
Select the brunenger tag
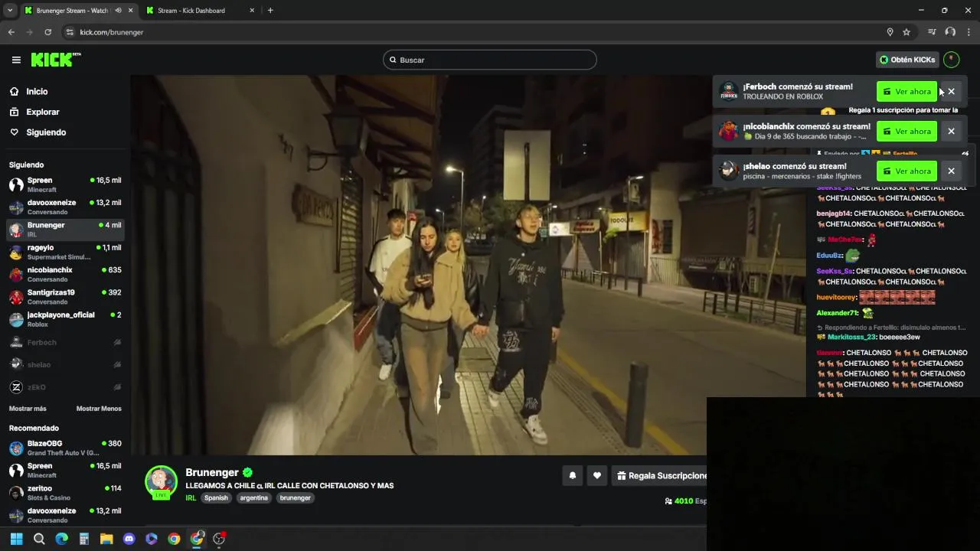tap(295, 497)
